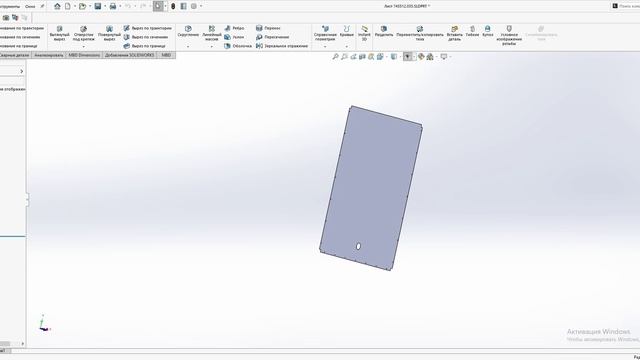The width and height of the screenshot is (640, 360).
Task: Toggle Hide/Show Items button
Action: coord(407,57)
